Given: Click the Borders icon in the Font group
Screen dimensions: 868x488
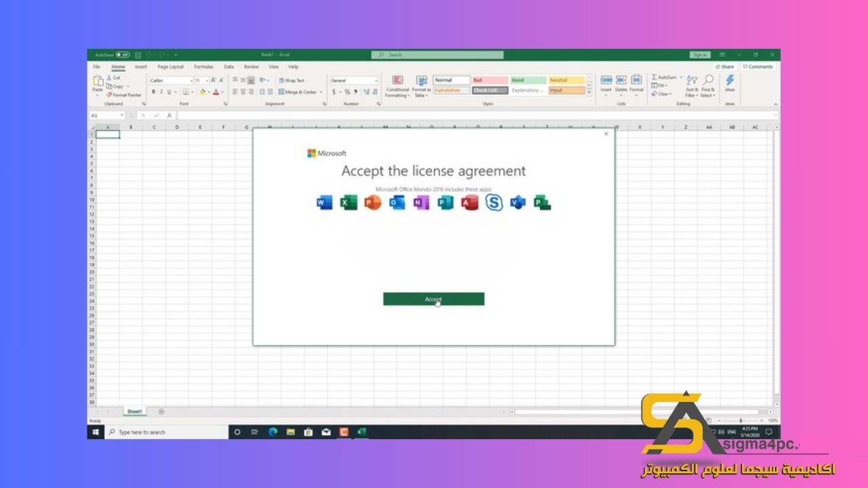Looking at the screenshot, I should click(185, 92).
